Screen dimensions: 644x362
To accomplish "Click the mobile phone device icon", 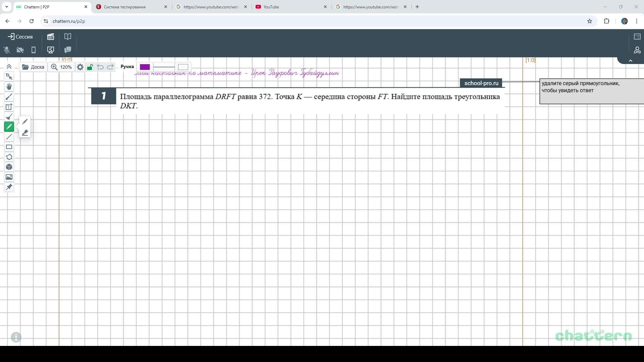I will click(34, 50).
